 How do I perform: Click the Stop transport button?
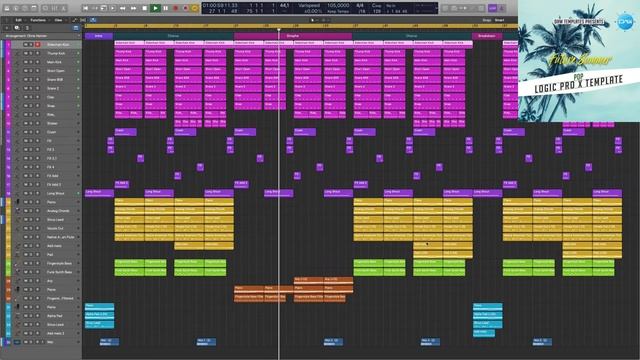coord(144,8)
